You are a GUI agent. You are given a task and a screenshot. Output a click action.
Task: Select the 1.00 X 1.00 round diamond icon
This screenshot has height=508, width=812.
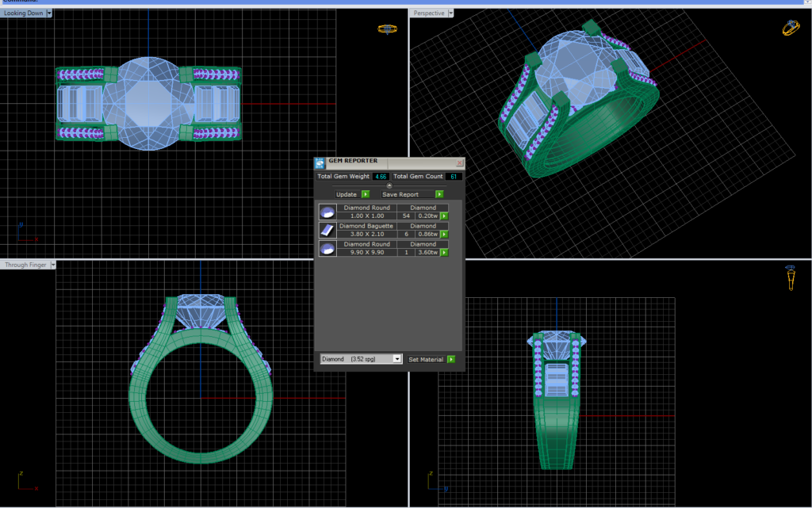point(327,212)
